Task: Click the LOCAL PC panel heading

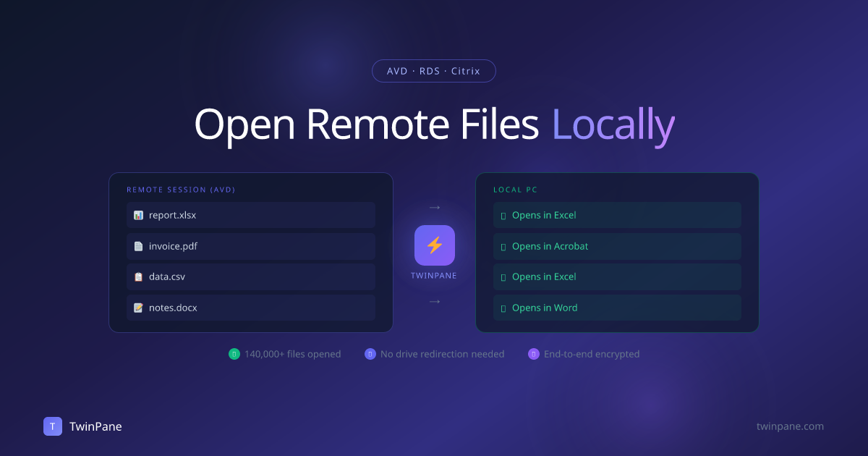Action: coord(515,190)
